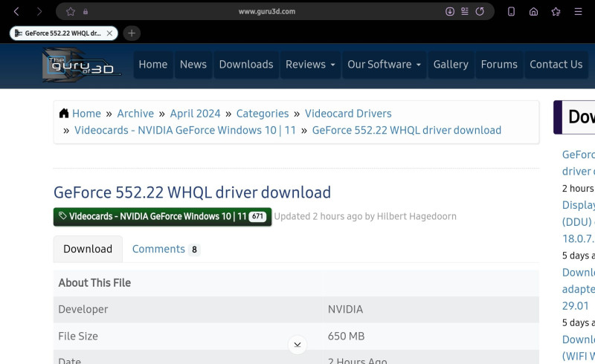Viewport: 595px width, 364px height.
Task: Select the GeForce 552.22 WHQL browser tab
Action: click(63, 33)
